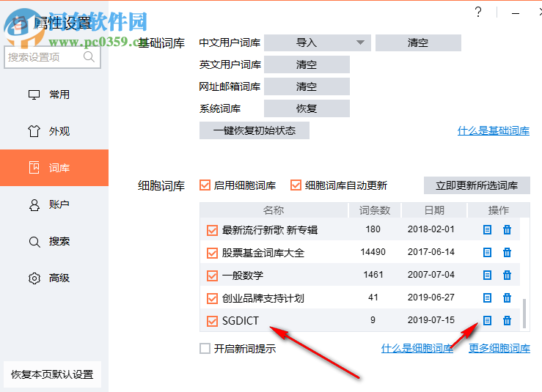Click the search magnifier icon
Image resolution: width=542 pixels, height=392 pixels.
pos(89,56)
